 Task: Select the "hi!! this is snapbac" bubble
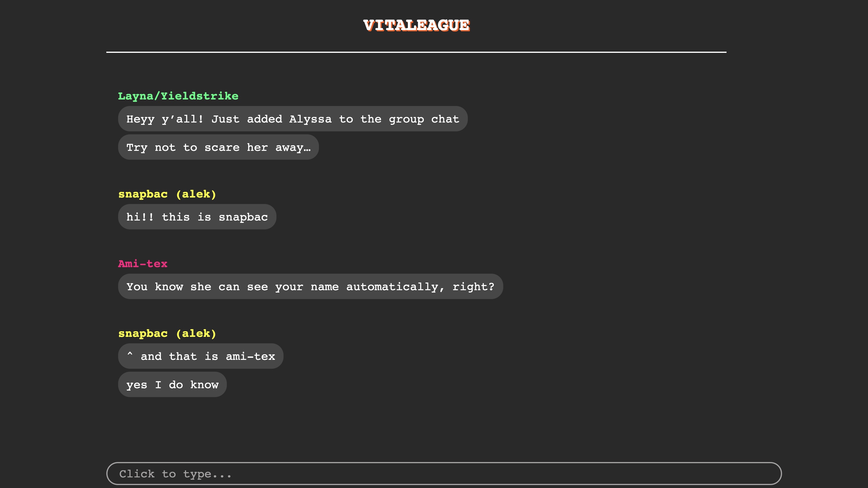[197, 217]
